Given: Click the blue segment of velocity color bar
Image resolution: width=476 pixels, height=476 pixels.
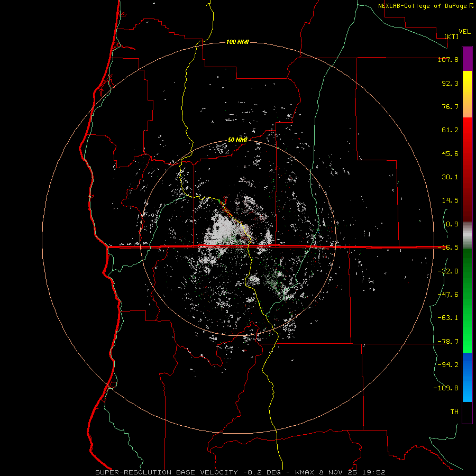Looking at the screenshot, I should tap(467, 377).
